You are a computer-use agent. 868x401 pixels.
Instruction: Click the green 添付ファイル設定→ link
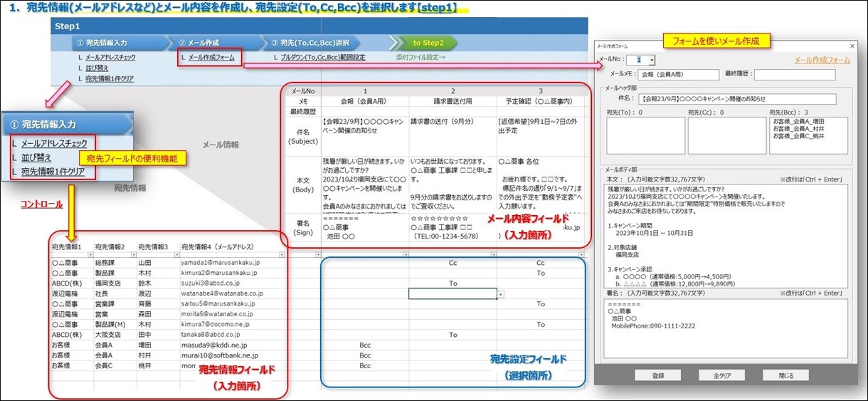point(420,57)
